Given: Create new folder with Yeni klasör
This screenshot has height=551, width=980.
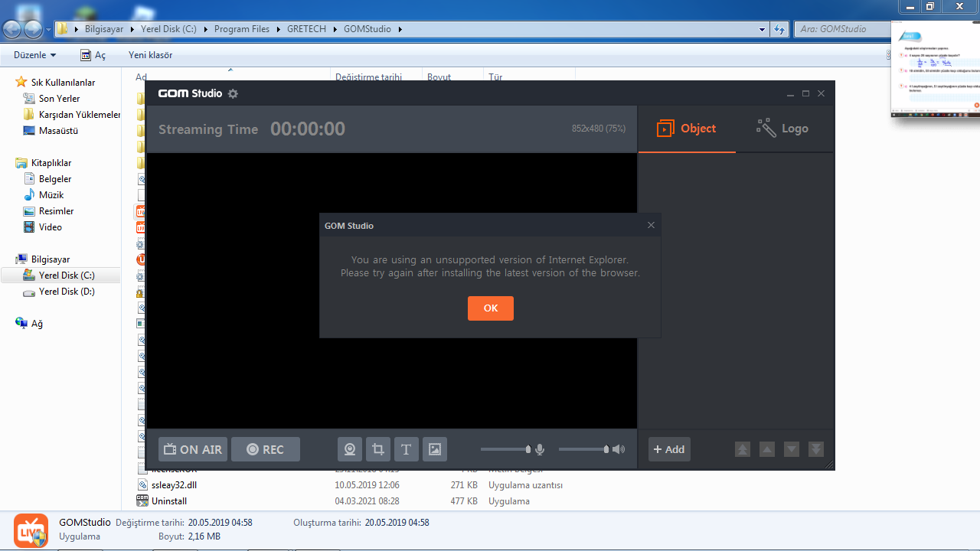Looking at the screenshot, I should point(150,55).
